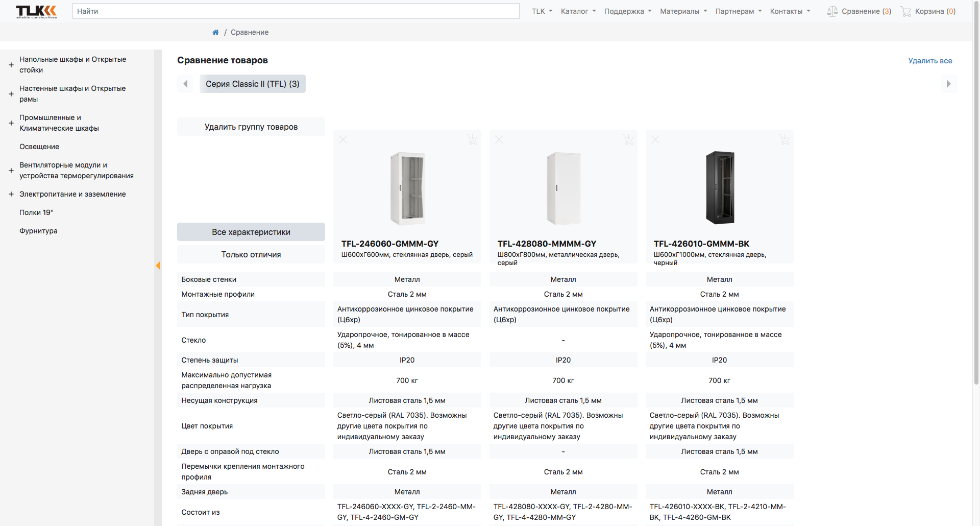Viewport: 980px width, 526px height.
Task: Click the Удалить все link
Action: pyautogui.click(x=930, y=60)
